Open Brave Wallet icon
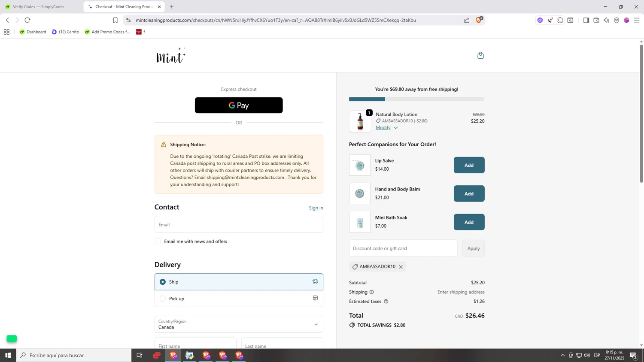The image size is (644, 362). click(x=596, y=20)
